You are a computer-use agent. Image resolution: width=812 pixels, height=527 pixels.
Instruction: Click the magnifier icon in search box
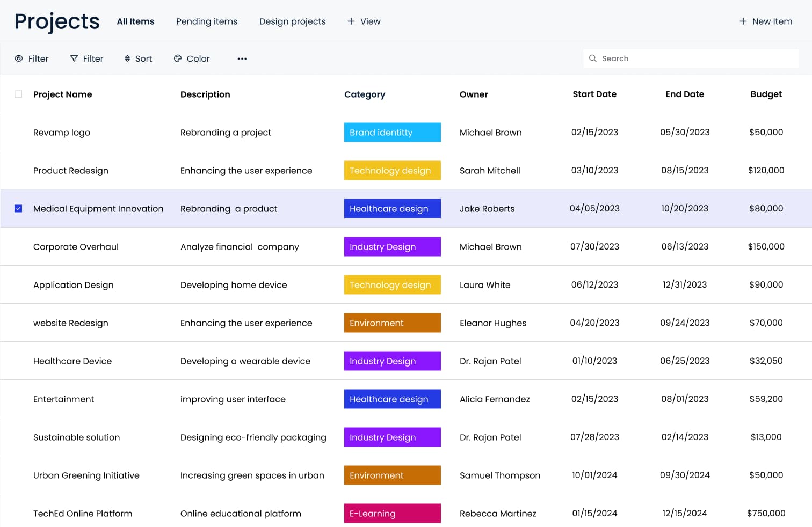[593, 58]
